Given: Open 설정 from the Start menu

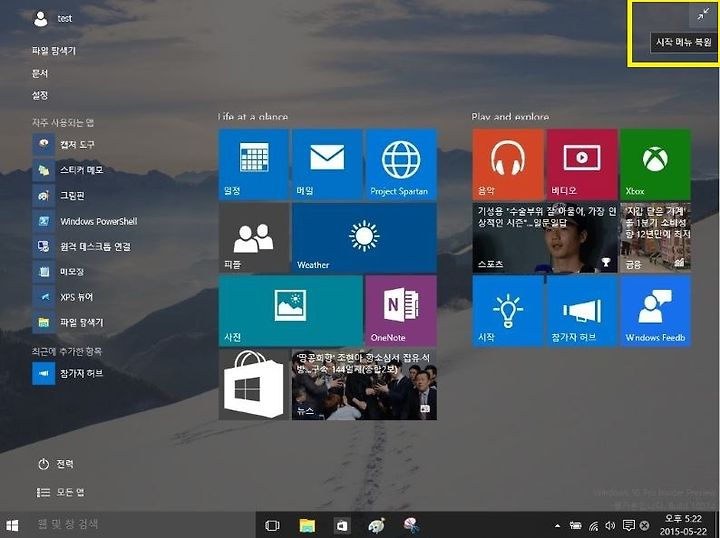Looking at the screenshot, I should click(40, 95).
